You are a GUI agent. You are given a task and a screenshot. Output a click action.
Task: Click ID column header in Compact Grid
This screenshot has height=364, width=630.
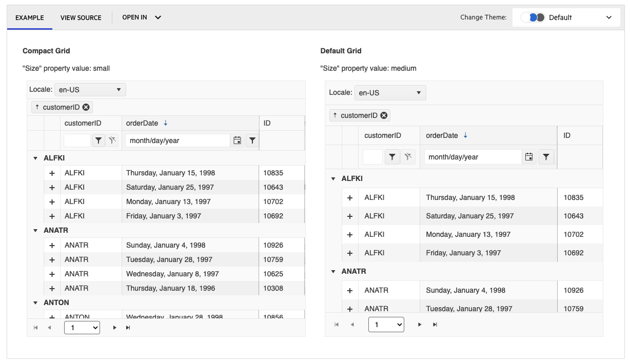282,123
